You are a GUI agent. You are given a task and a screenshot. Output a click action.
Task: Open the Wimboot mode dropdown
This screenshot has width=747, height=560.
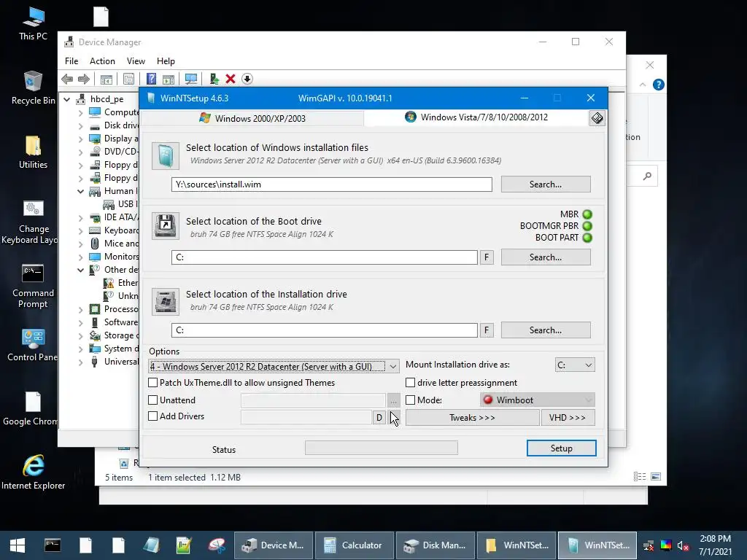tap(538, 400)
